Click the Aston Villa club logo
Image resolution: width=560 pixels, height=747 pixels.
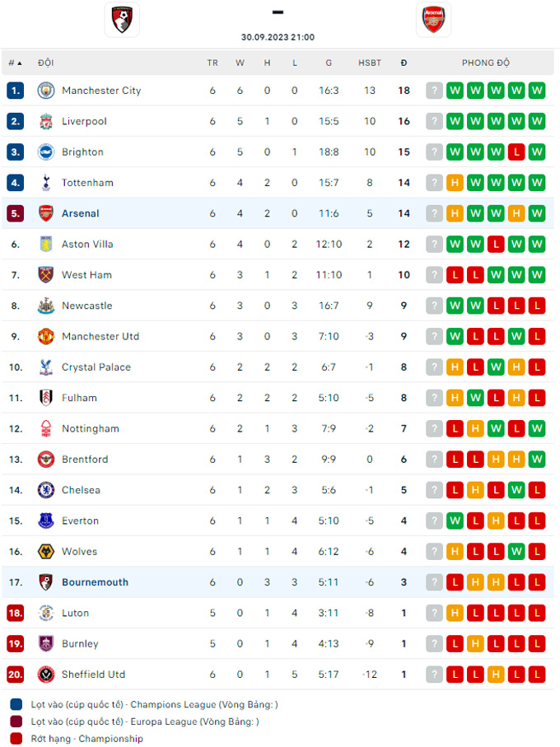(x=46, y=244)
